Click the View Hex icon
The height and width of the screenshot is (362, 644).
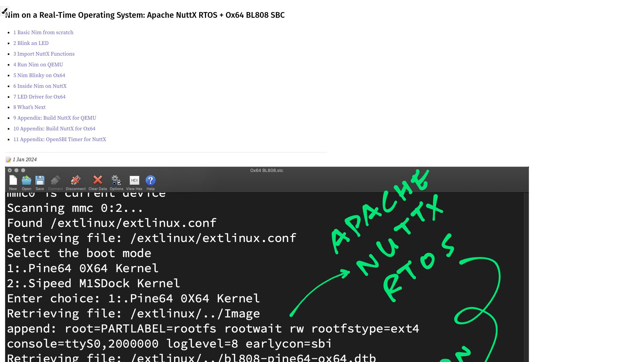pos(134,180)
